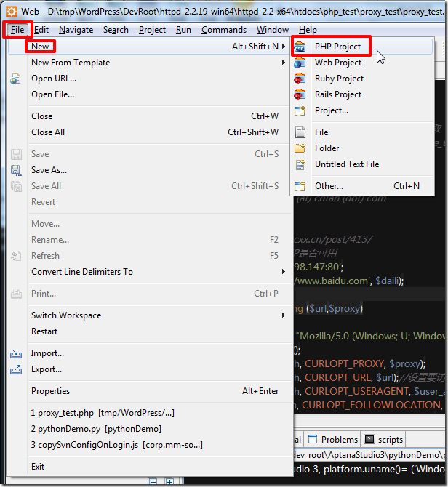Click the Untitled Text File icon

[300, 164]
